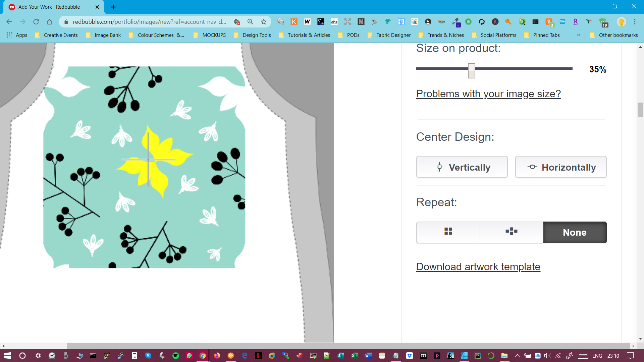Open Spotify from the taskbar
The height and width of the screenshot is (362, 644).
[175, 356]
